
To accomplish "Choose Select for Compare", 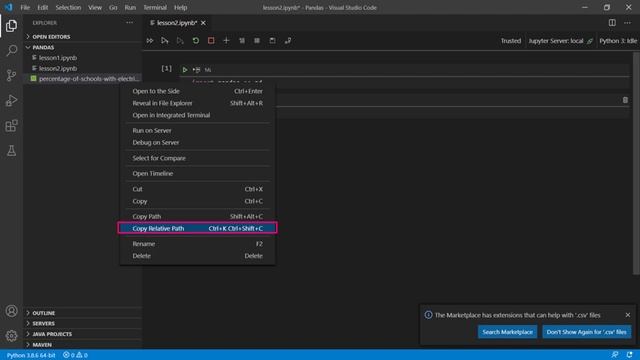I will 197,158.
